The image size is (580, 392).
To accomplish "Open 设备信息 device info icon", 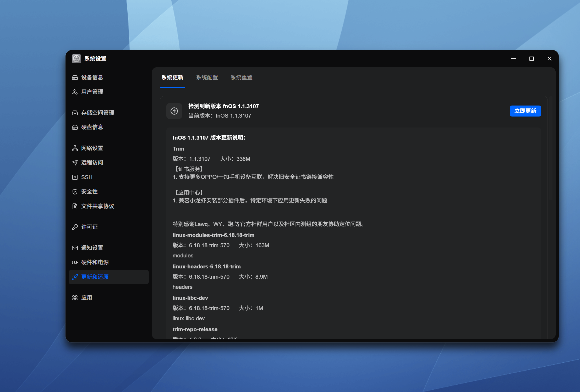I will click(75, 78).
